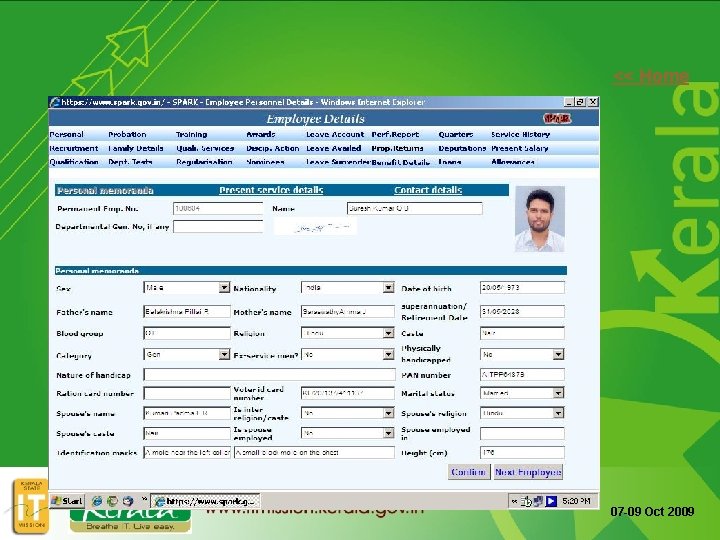720x540 pixels.
Task: Click the third quick launch taskbar icon
Action: pos(128,501)
